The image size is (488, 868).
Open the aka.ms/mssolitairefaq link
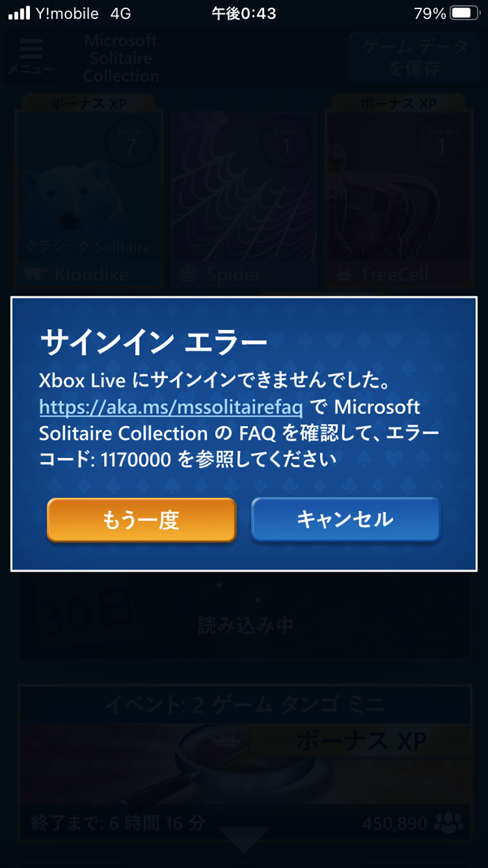pos(171,406)
